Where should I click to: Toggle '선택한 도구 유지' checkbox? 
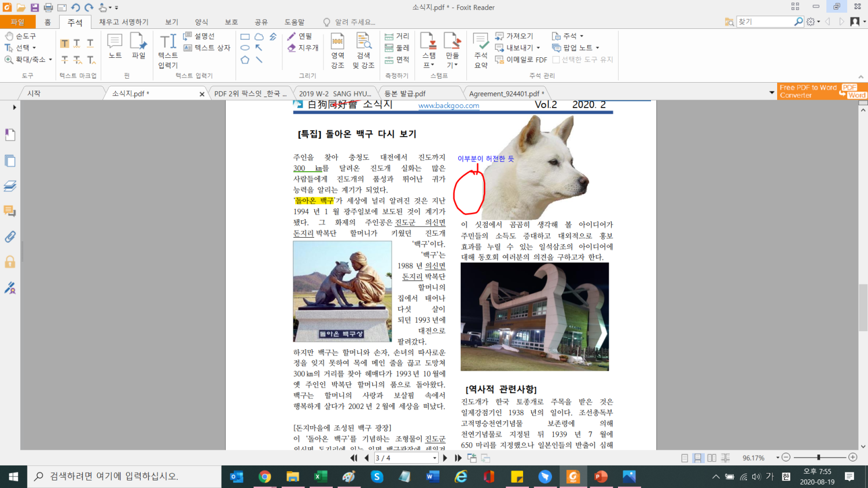click(556, 60)
